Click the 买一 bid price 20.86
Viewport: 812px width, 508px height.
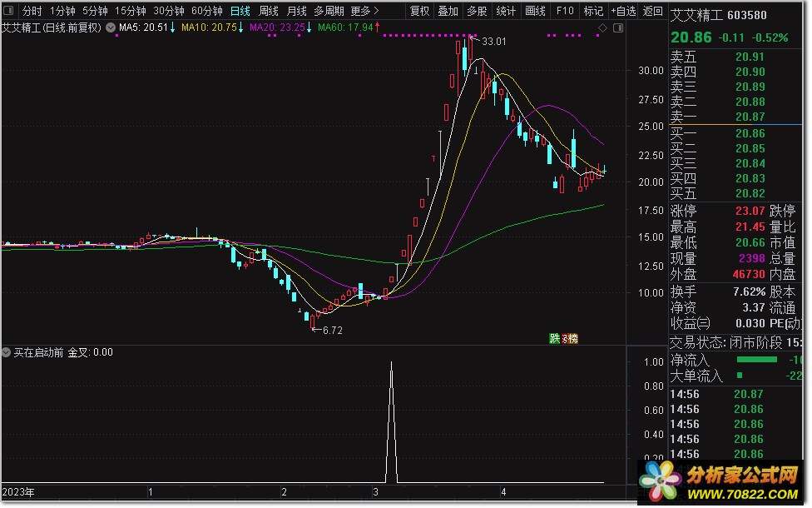[750, 134]
